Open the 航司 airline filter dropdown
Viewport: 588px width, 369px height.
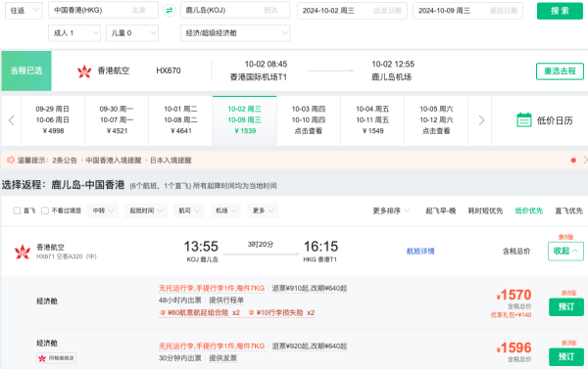click(x=188, y=210)
